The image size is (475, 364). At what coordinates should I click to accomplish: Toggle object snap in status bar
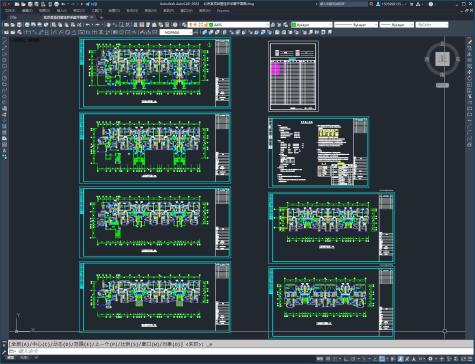pyautogui.click(x=382, y=359)
